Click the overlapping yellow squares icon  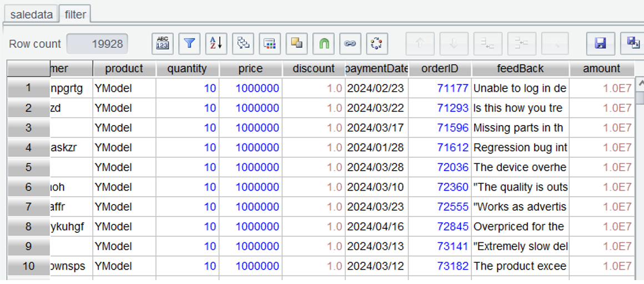coord(296,43)
